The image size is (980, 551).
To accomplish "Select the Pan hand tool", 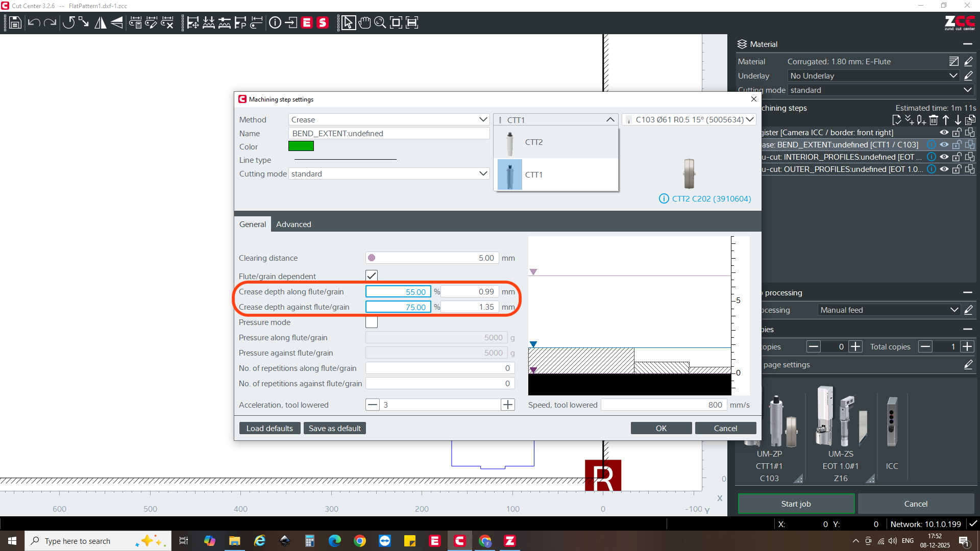I will (364, 22).
